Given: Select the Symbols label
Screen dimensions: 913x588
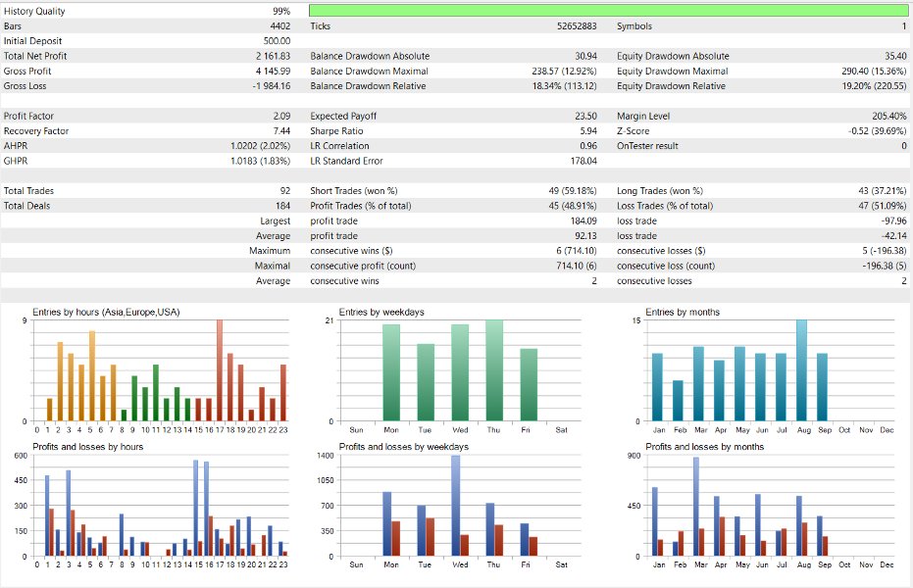Looking at the screenshot, I should [x=634, y=26].
